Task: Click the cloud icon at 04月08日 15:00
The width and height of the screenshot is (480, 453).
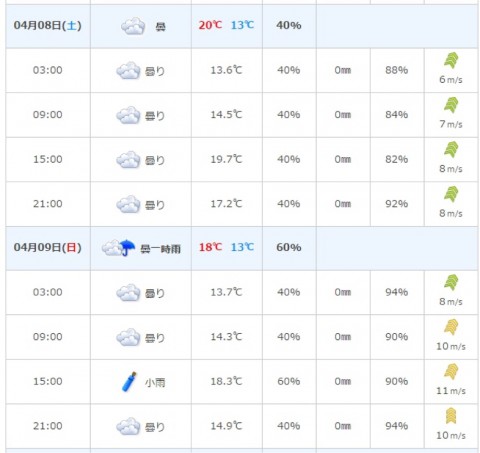Action: 128,159
